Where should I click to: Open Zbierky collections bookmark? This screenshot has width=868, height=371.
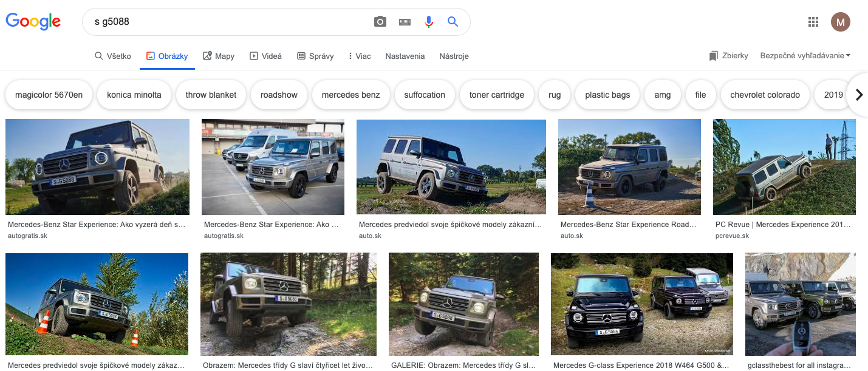coord(728,56)
